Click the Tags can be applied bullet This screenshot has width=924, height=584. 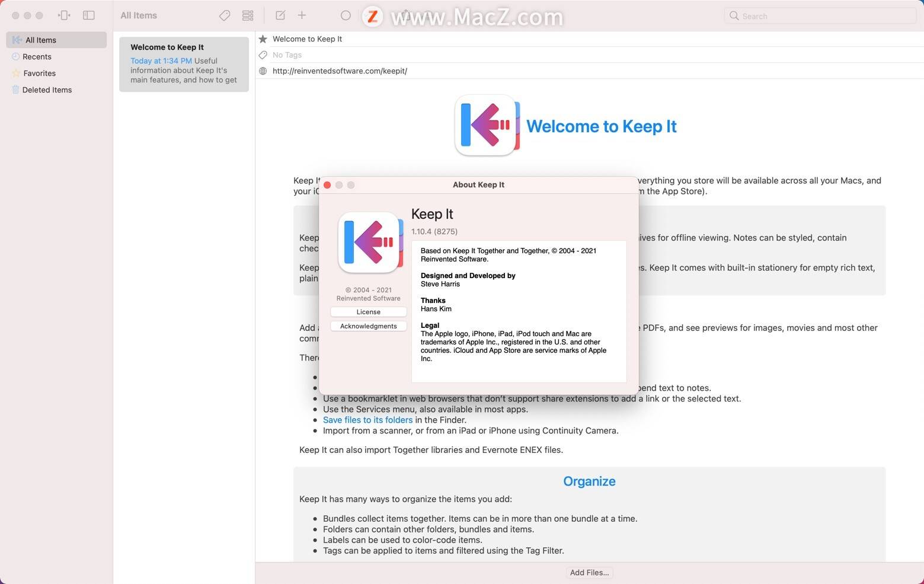click(x=443, y=551)
